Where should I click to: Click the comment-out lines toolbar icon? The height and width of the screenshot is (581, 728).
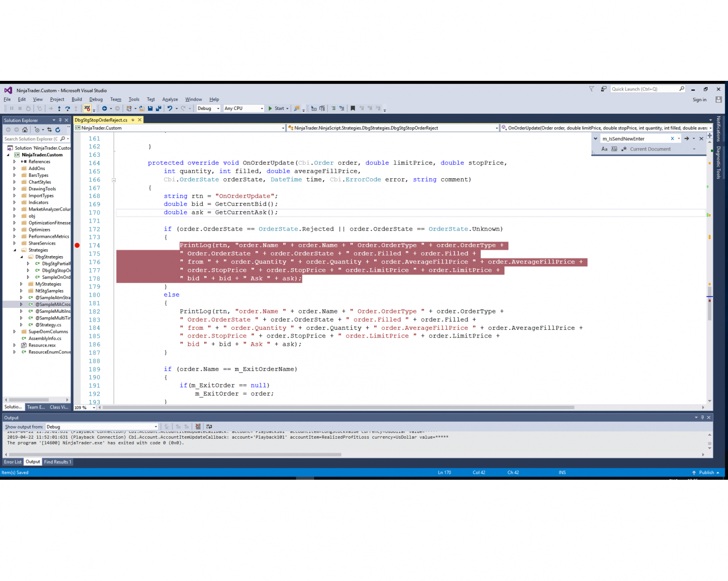334,108
